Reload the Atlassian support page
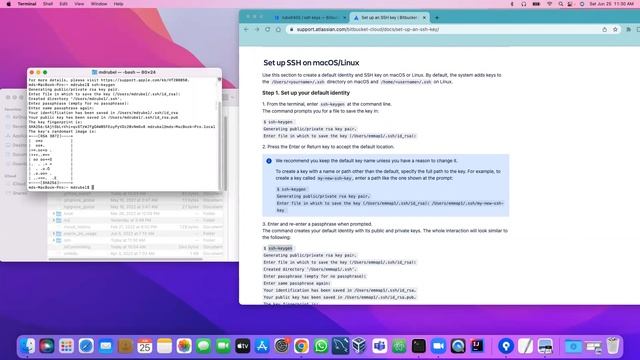This screenshot has width=640, height=360. 267,29
